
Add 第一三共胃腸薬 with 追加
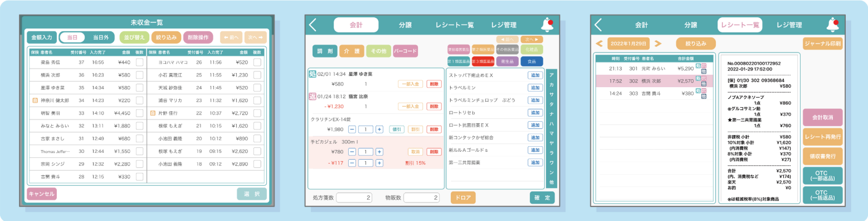tap(535, 162)
